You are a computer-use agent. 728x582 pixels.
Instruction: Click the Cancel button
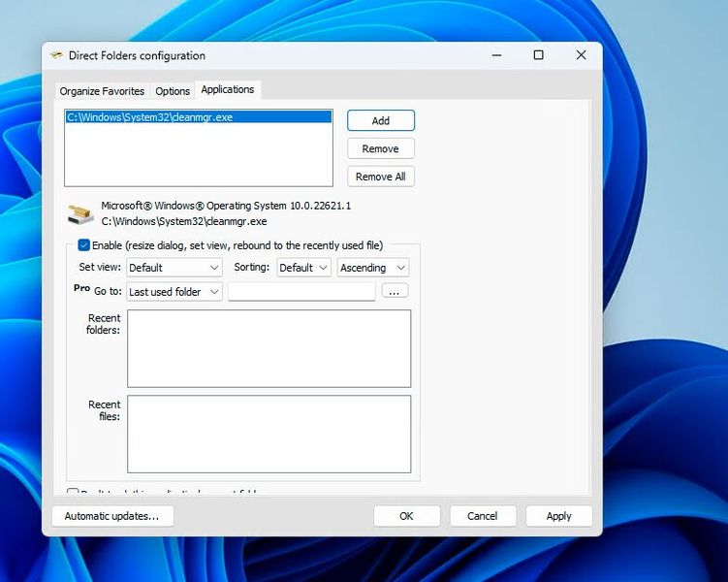click(483, 516)
